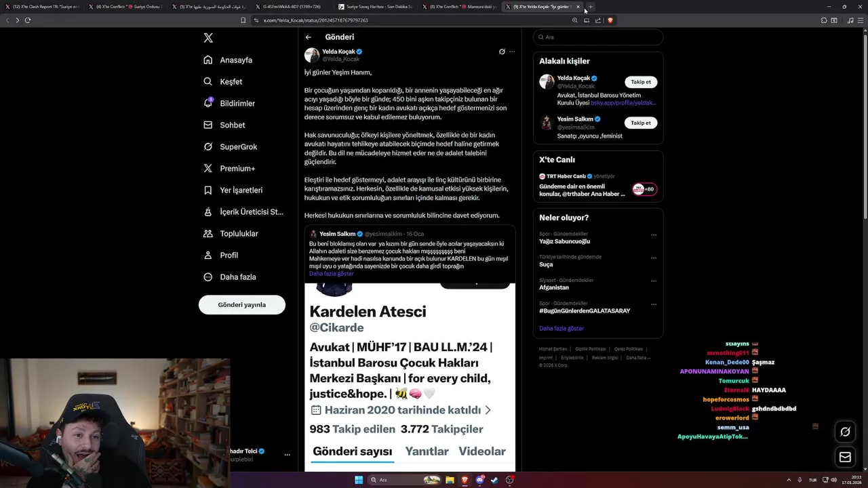Open Profil in the sidebar
The height and width of the screenshot is (488, 868).
pyautogui.click(x=220, y=255)
